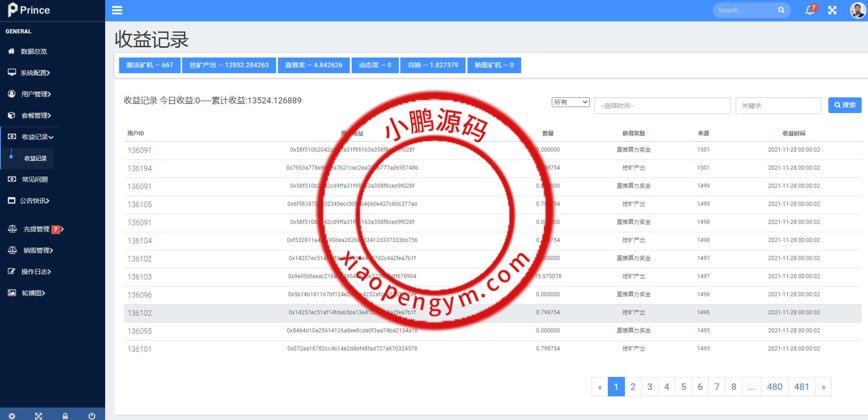Screen dimensions: 868x420
Task: Click the next page arrow
Action: click(x=823, y=387)
